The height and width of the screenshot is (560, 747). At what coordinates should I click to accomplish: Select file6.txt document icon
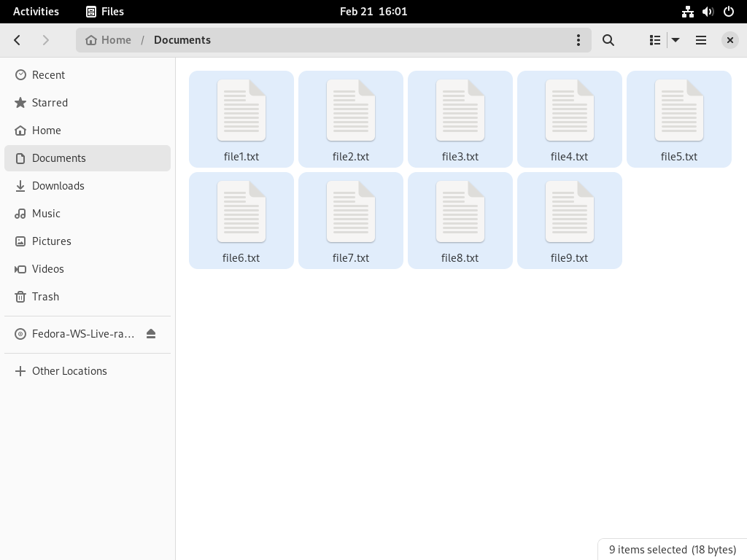(x=241, y=212)
